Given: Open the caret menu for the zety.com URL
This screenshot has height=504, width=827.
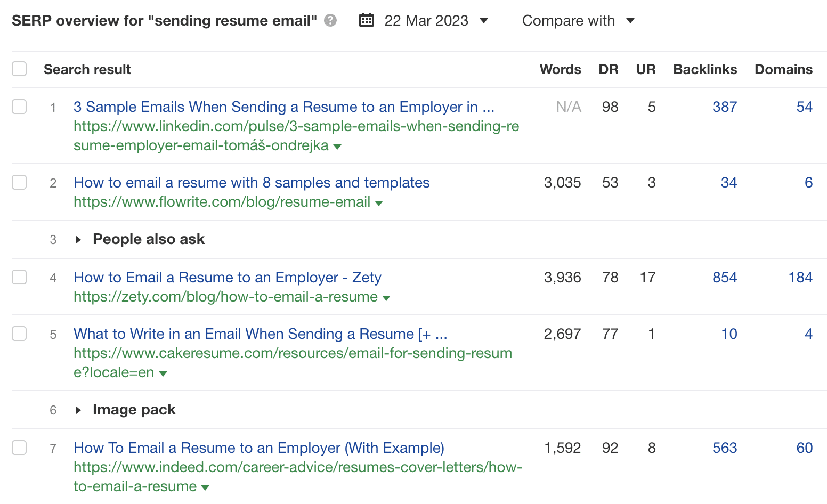Looking at the screenshot, I should (x=387, y=297).
